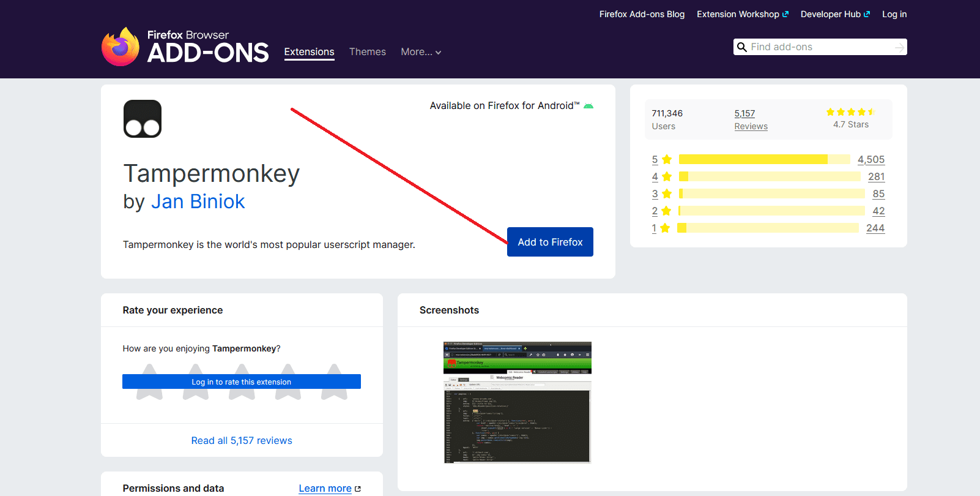980x496 pixels.
Task: Select third star in rating widget
Action: tap(242, 381)
